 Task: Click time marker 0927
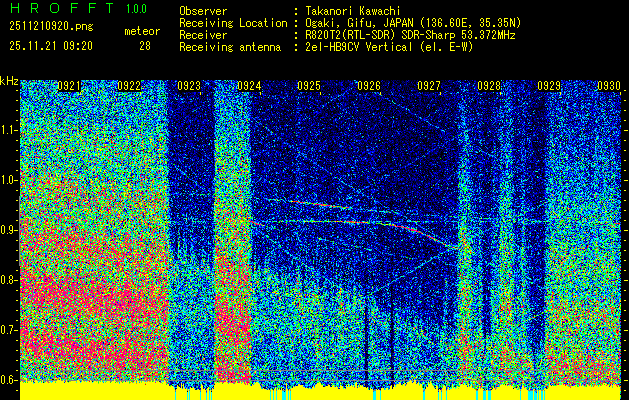[x=429, y=85]
